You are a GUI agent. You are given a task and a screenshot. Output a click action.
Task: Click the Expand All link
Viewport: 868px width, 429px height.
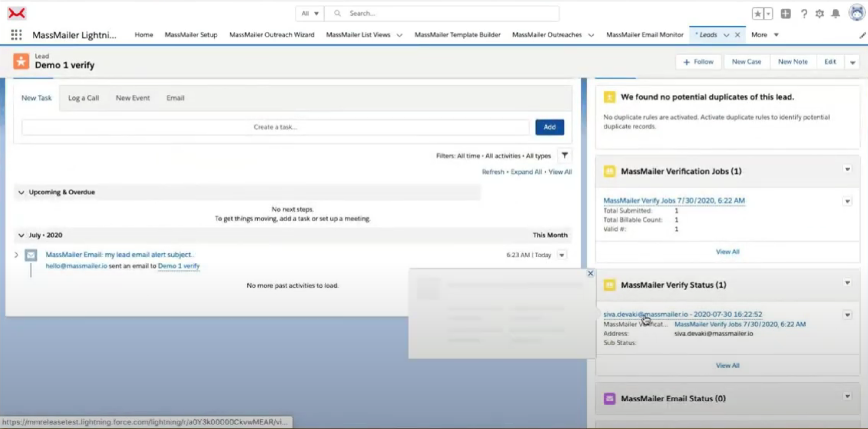tap(526, 172)
